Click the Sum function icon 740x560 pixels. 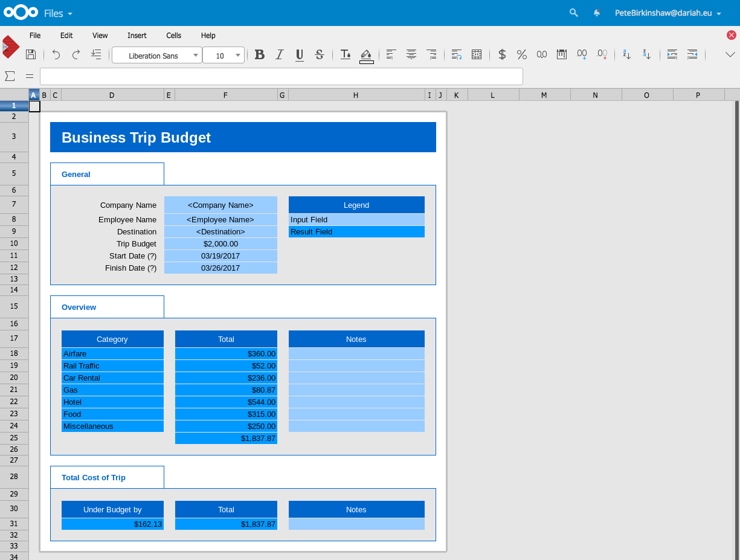pyautogui.click(x=10, y=76)
